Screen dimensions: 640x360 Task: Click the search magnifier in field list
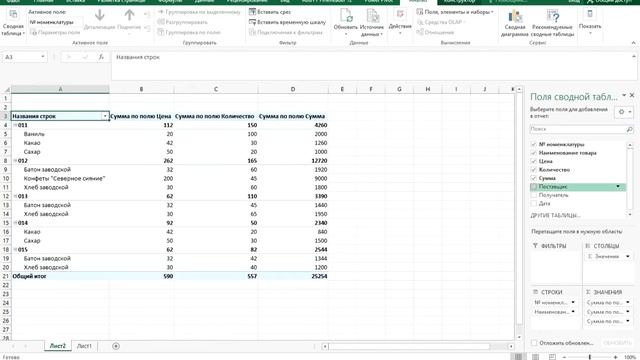coord(629,129)
